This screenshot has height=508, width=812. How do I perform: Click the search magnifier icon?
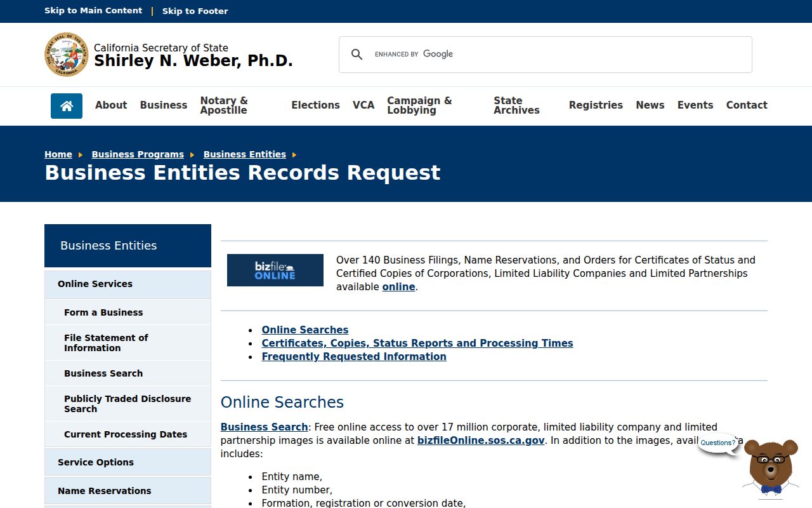[357, 55]
